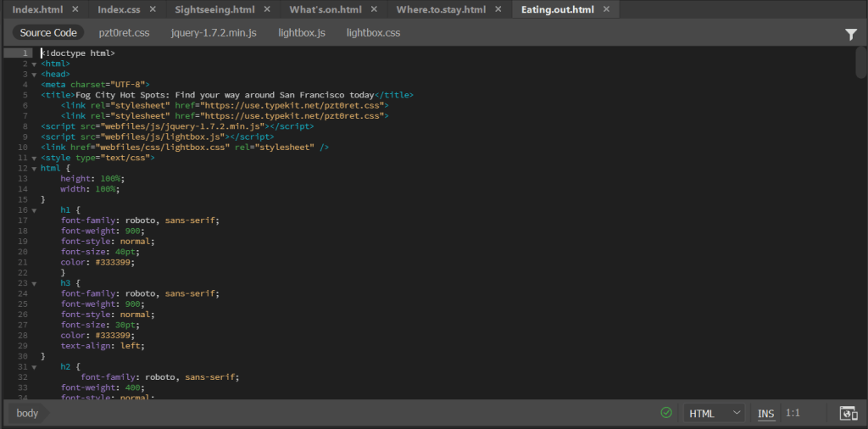
Task: Switch to the Where.to.stay.html tab
Action: pos(441,9)
